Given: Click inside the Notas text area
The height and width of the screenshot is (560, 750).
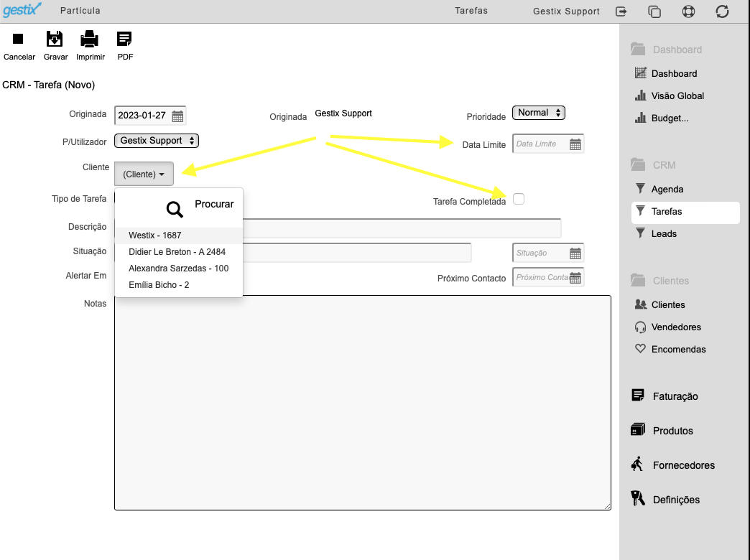Looking at the screenshot, I should click(x=363, y=403).
